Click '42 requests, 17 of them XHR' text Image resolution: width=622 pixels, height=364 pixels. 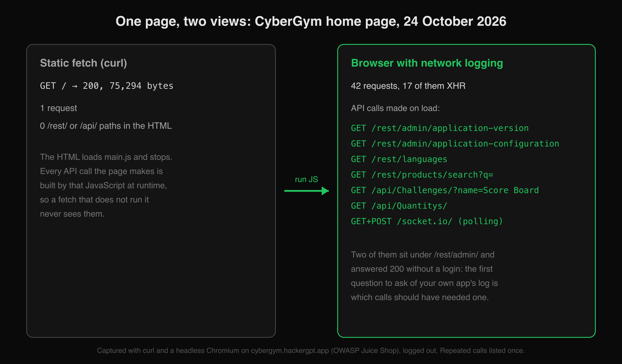[x=408, y=86]
